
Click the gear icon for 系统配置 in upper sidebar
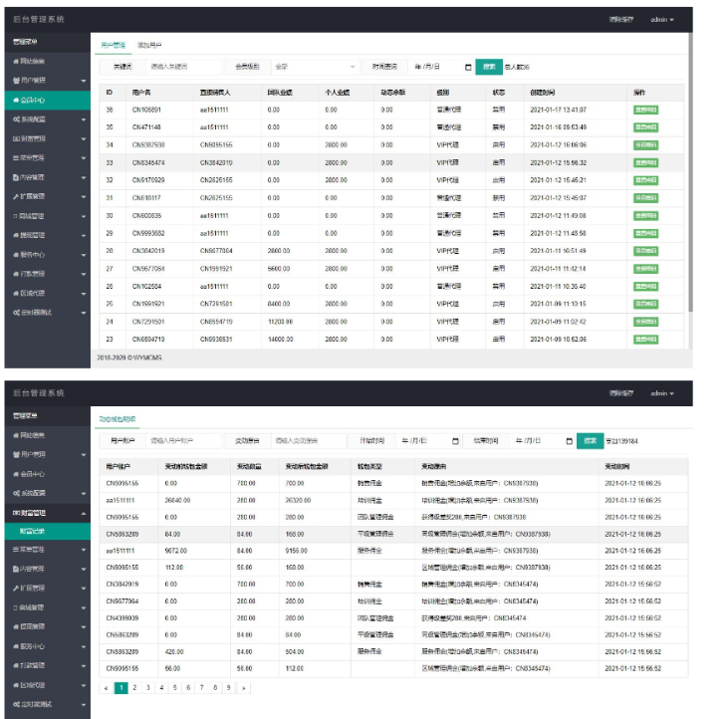(16, 119)
